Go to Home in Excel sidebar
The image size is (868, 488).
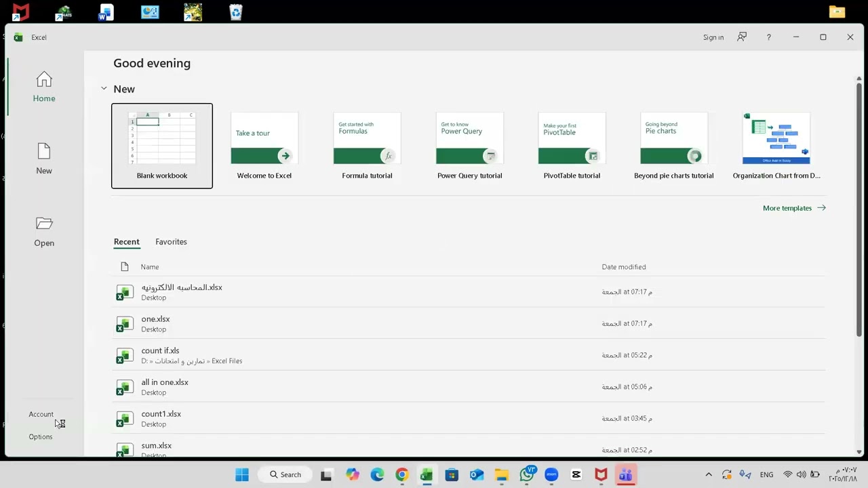(x=44, y=87)
